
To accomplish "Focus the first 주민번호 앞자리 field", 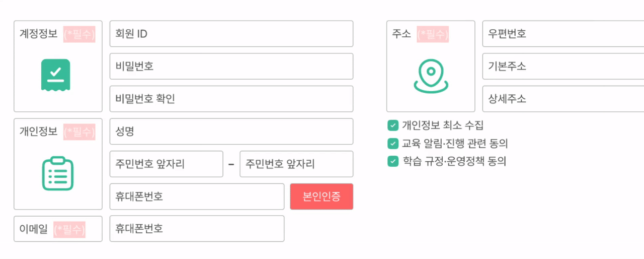I will [x=166, y=164].
